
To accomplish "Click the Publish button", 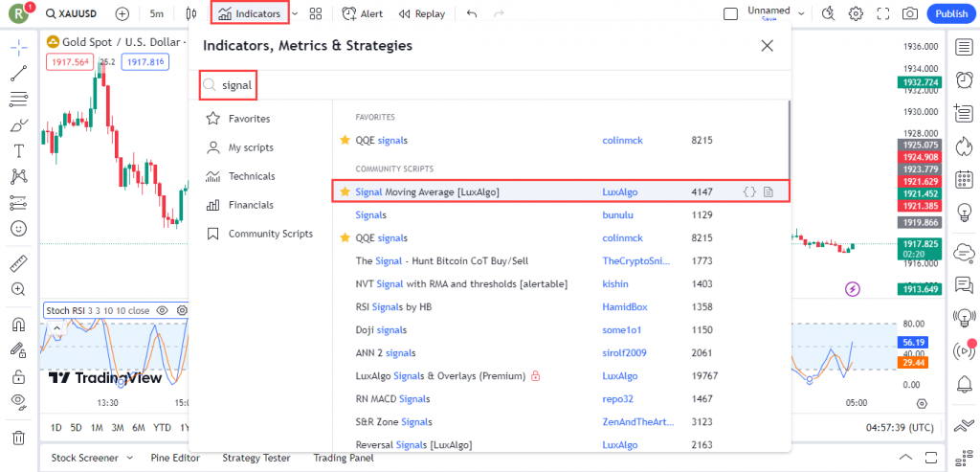I will coord(951,13).
